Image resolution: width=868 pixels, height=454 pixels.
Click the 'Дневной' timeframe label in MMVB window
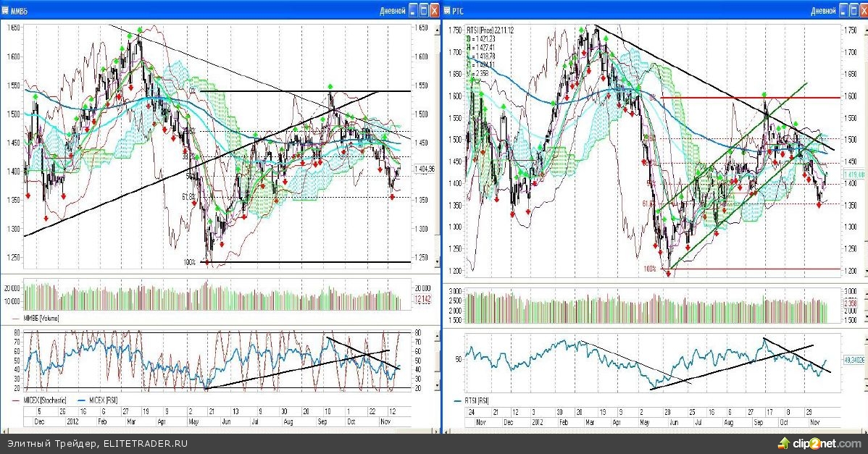tap(393, 10)
